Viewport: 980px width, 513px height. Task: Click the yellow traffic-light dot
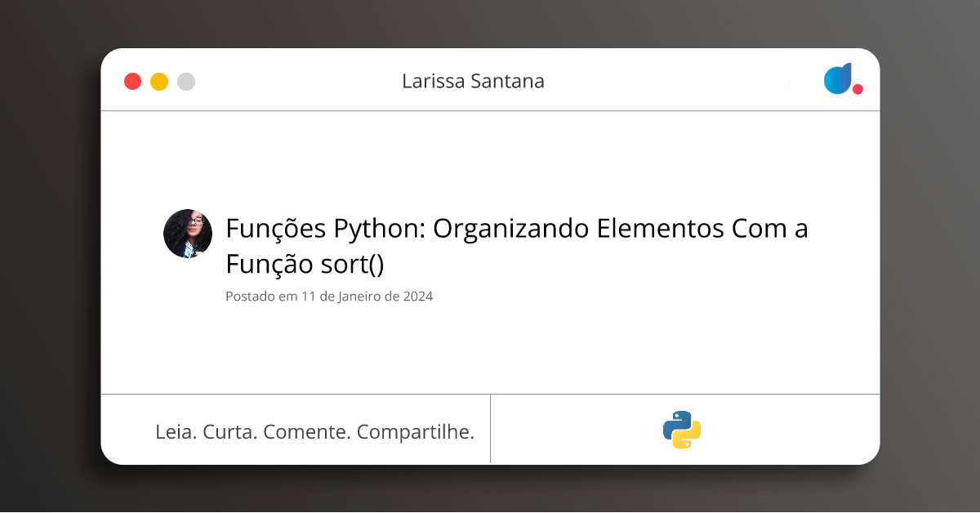pyautogui.click(x=159, y=81)
